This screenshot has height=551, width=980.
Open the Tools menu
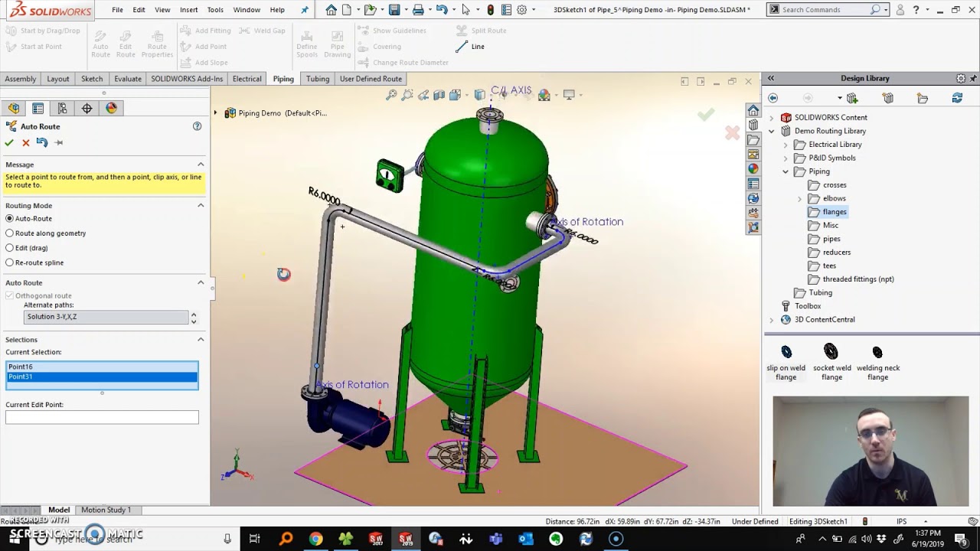(x=215, y=10)
